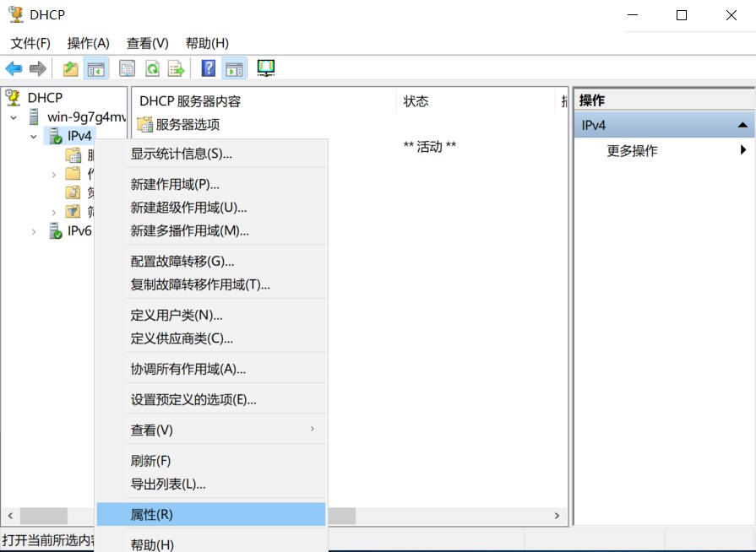Click the green refresh toolbar icon
Image resolution: width=756 pixels, height=552 pixels.
coord(152,68)
